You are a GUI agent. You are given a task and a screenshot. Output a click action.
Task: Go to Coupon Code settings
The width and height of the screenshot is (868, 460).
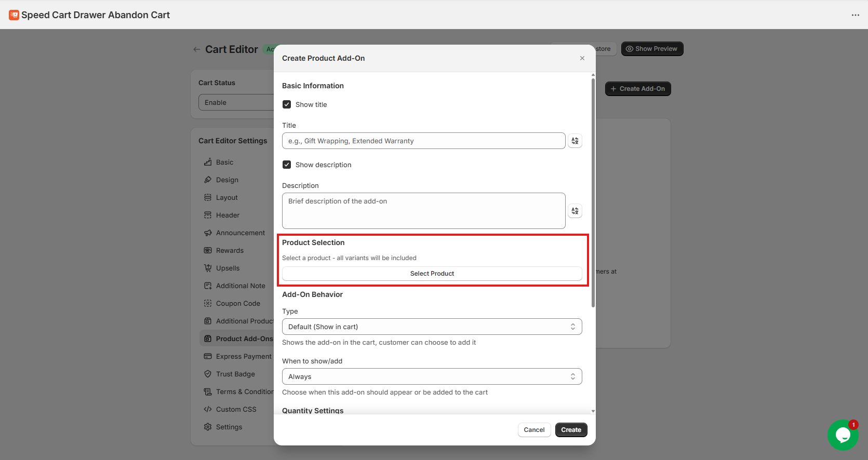[238, 304]
